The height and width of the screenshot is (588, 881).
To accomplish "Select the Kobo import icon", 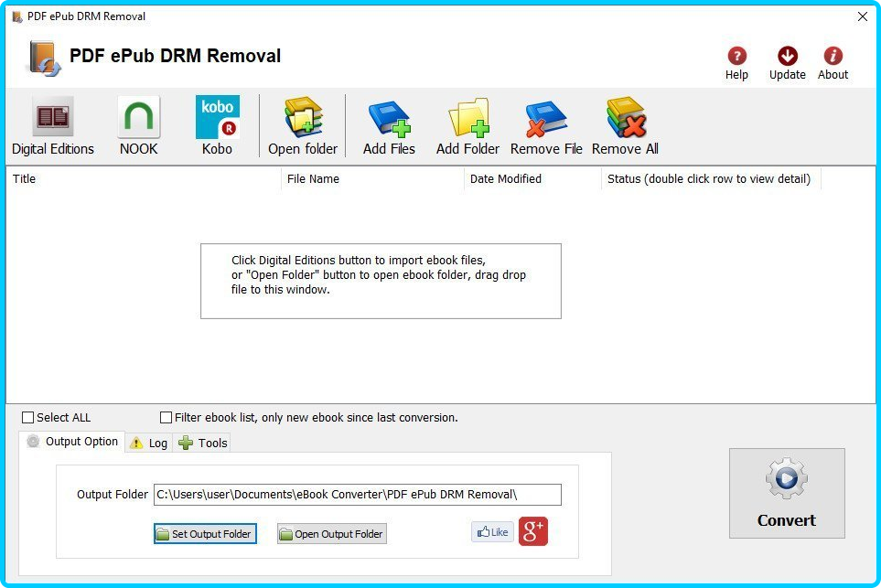I will [218, 117].
